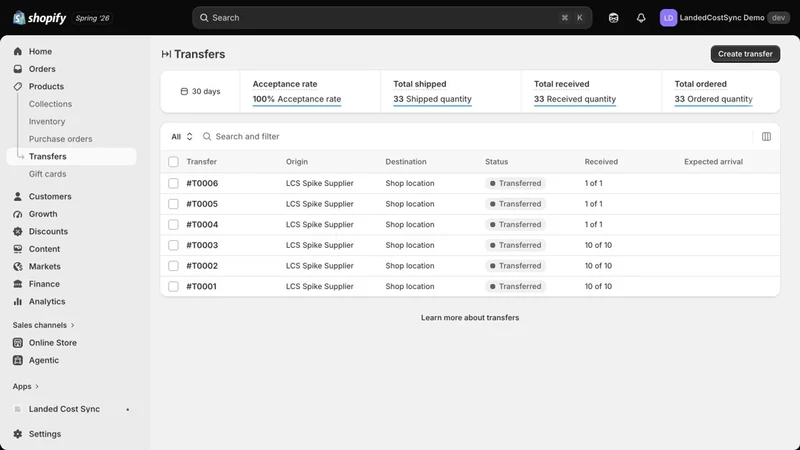Click the calendar icon beside 30 days
The width and height of the screenshot is (800, 450).
tap(184, 91)
